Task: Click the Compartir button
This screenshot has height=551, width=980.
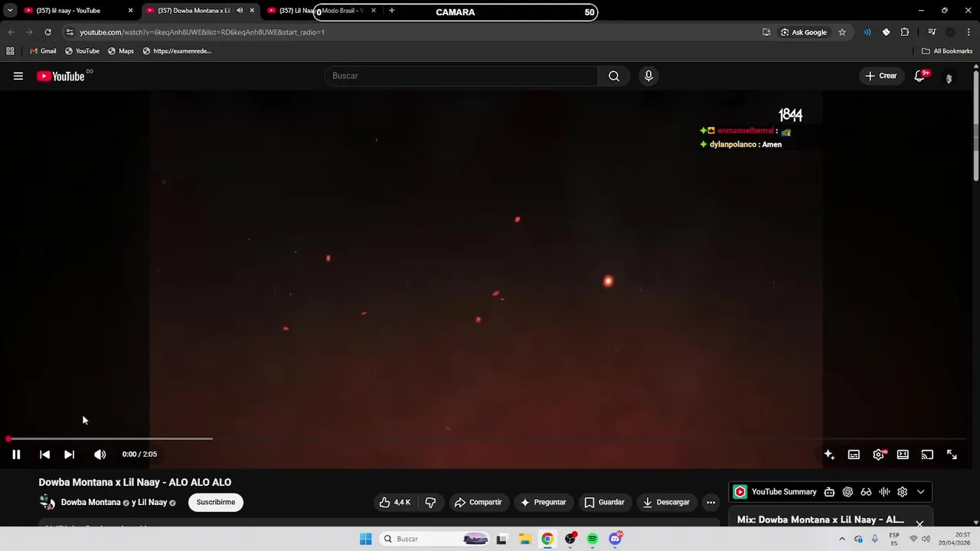Action: pos(478,502)
